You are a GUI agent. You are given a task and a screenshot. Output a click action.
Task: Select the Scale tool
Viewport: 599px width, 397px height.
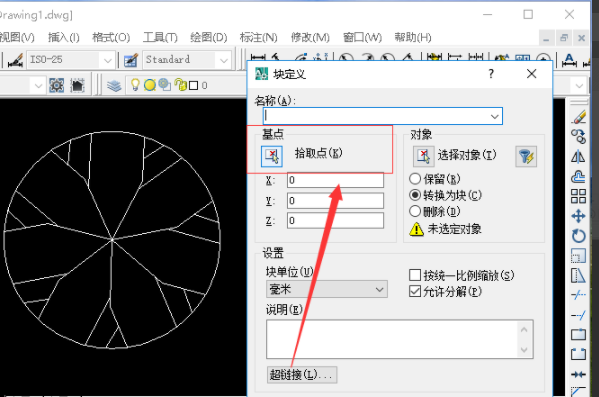578,256
